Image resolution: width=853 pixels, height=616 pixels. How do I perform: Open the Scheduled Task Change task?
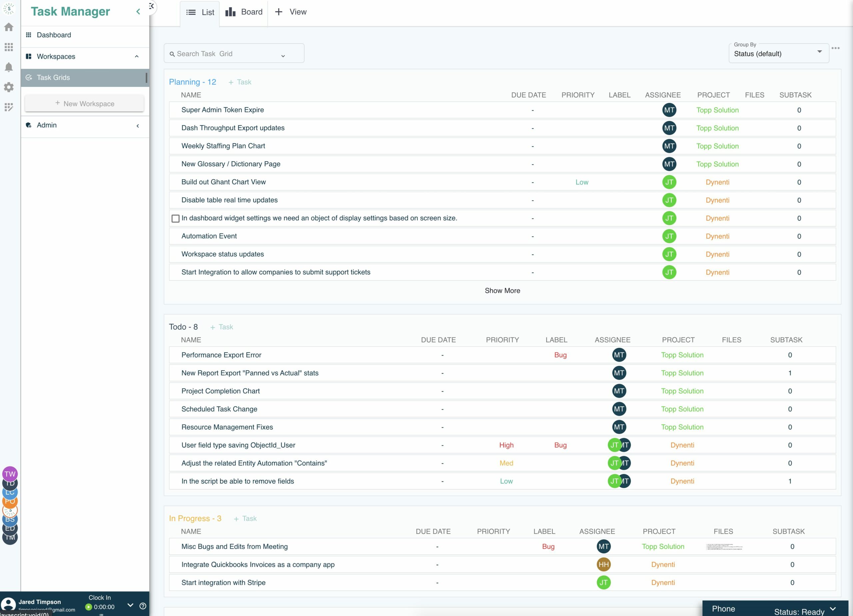219,409
